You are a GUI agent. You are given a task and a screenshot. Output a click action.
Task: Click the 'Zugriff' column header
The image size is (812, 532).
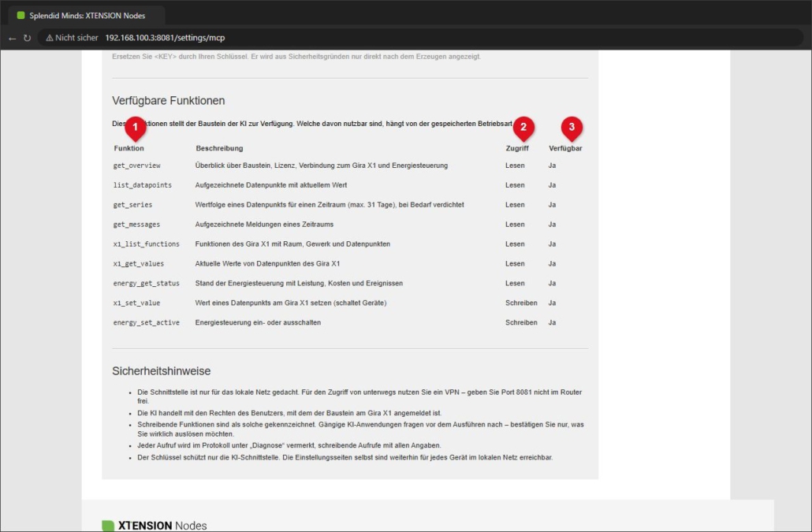click(517, 148)
